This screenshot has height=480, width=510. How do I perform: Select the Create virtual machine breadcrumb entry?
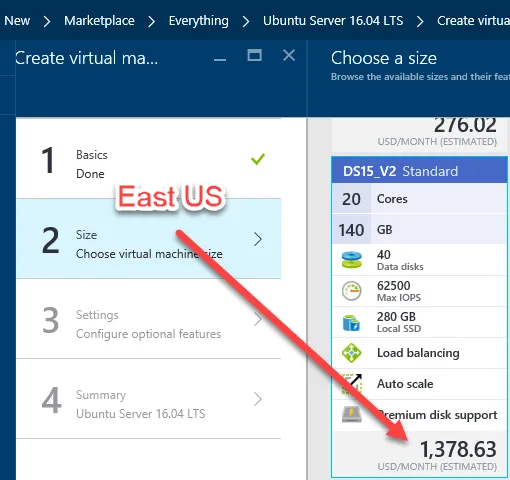click(x=473, y=21)
